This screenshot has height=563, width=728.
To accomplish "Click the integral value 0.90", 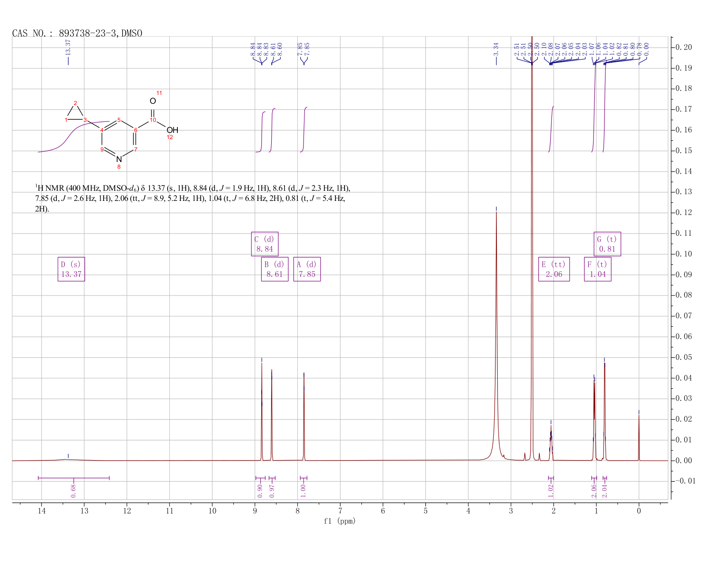I will point(259,491).
